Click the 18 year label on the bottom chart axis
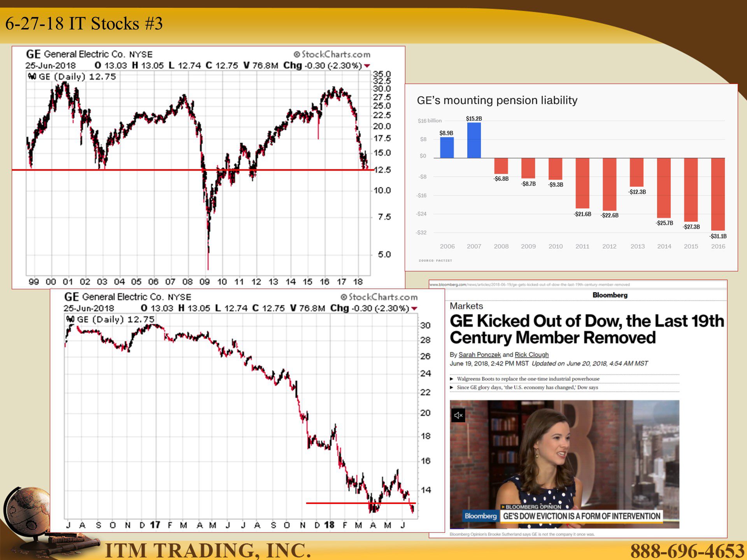The height and width of the screenshot is (560, 747). 329,525
